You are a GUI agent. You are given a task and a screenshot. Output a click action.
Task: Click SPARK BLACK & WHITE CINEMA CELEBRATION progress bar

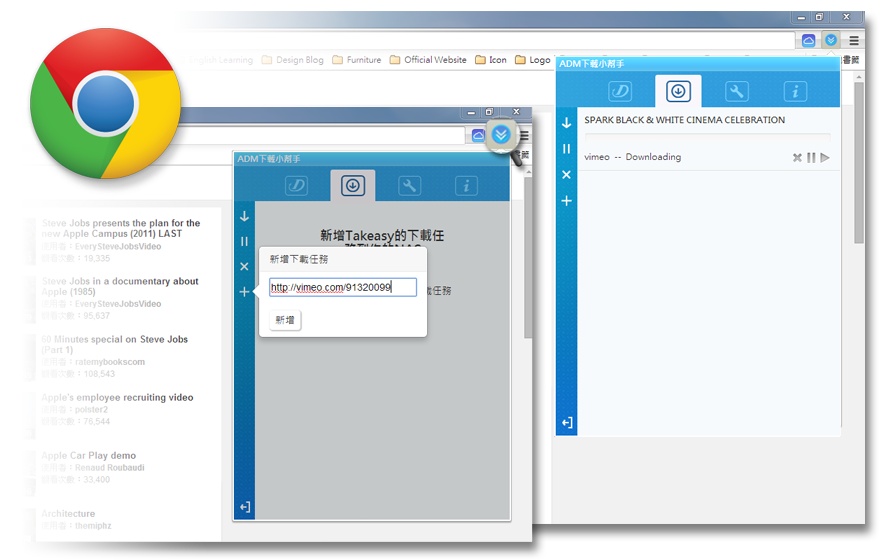pyautogui.click(x=707, y=137)
